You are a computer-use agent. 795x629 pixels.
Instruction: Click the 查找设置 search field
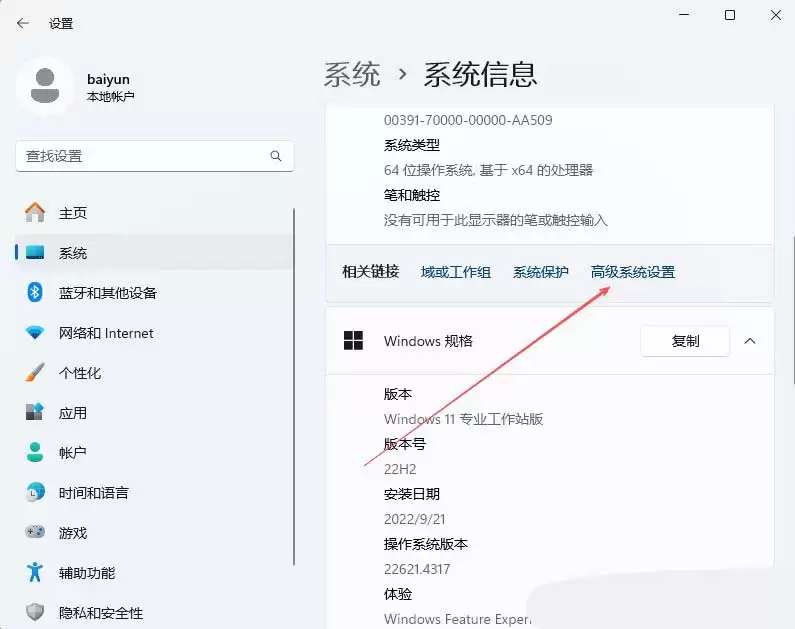tap(140, 157)
